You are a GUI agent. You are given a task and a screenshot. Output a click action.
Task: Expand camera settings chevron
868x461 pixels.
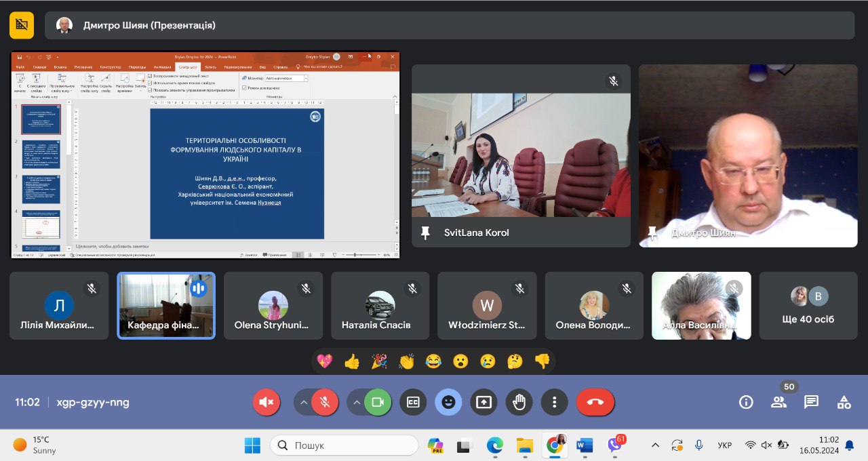pyautogui.click(x=357, y=402)
